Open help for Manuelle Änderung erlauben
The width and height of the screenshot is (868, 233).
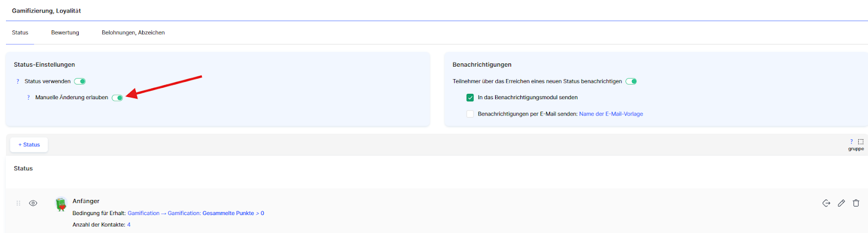(x=28, y=98)
